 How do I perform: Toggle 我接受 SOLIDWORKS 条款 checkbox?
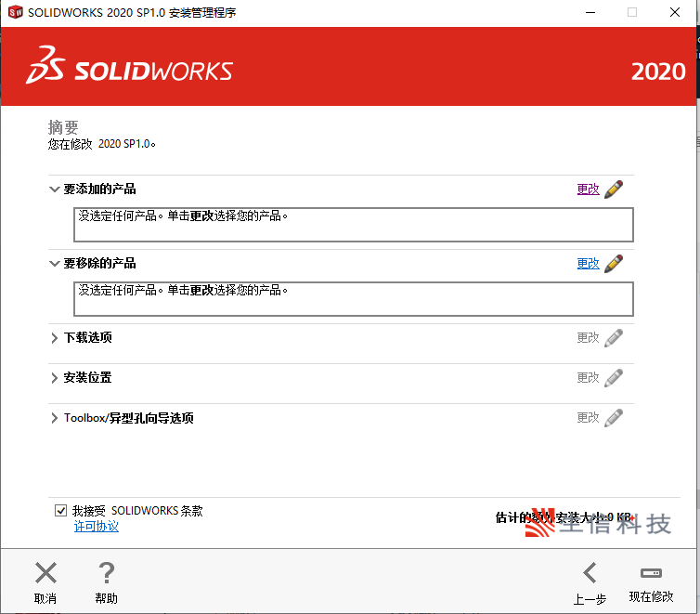point(60,510)
